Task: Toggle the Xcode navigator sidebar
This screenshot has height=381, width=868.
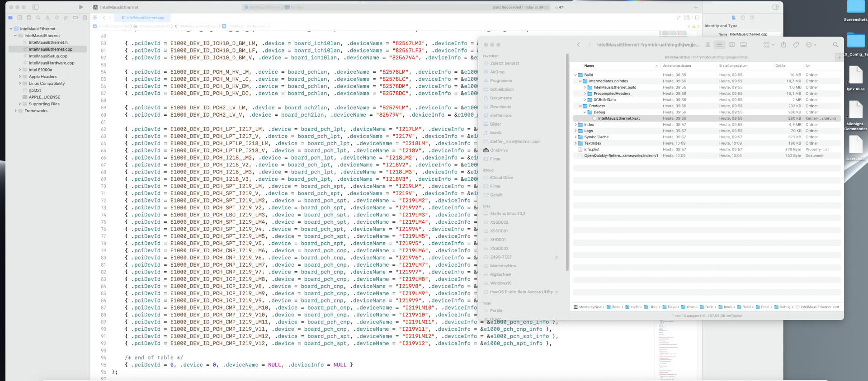Action: point(36,7)
